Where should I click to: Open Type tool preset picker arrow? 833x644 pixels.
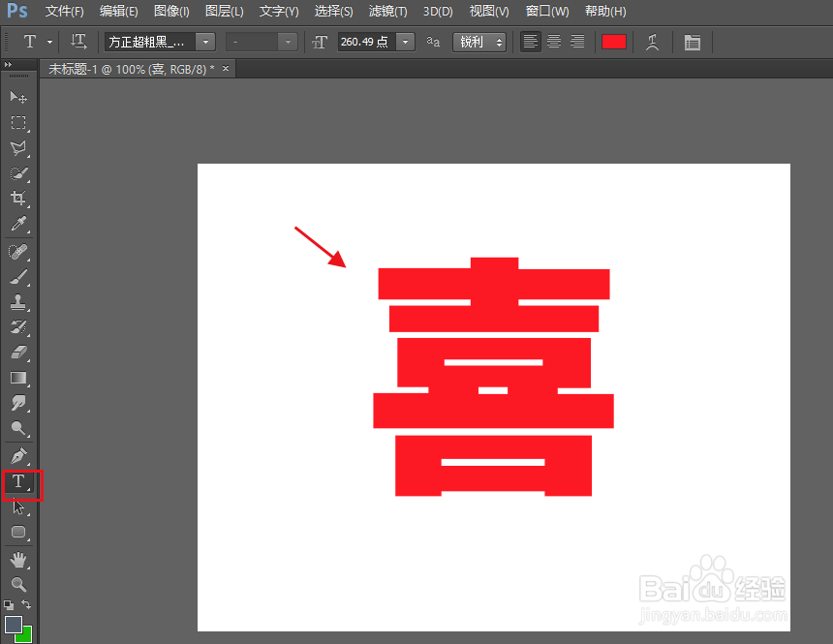tap(50, 42)
